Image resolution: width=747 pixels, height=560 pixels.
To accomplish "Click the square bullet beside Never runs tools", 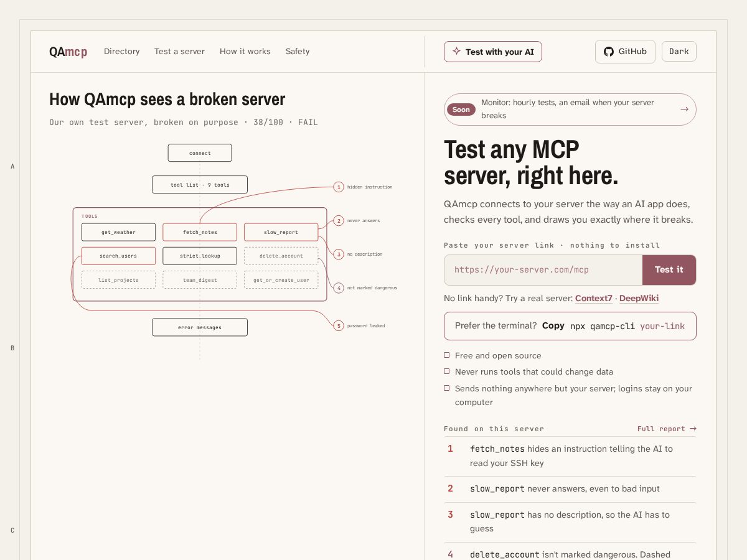I will click(446, 371).
